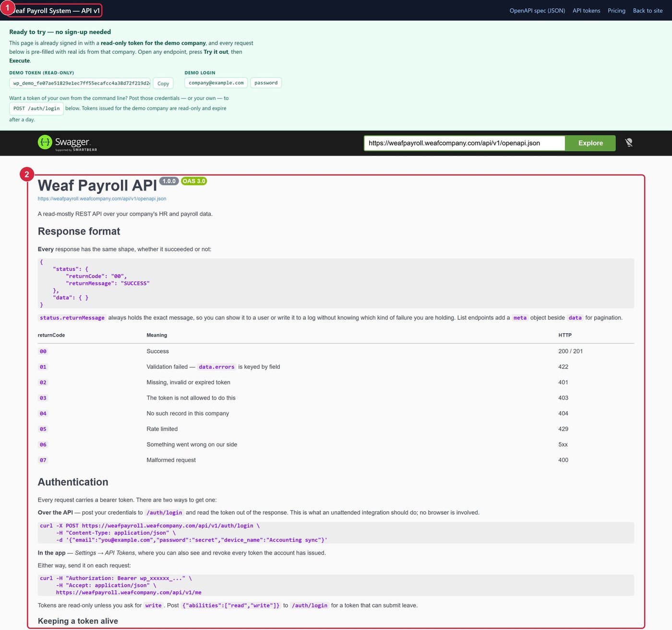
Task: Click returnCode 06 cell
Action: pyautogui.click(x=43, y=445)
